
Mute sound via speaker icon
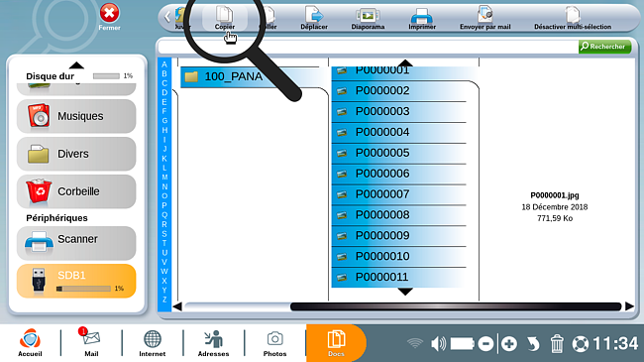[x=438, y=343]
